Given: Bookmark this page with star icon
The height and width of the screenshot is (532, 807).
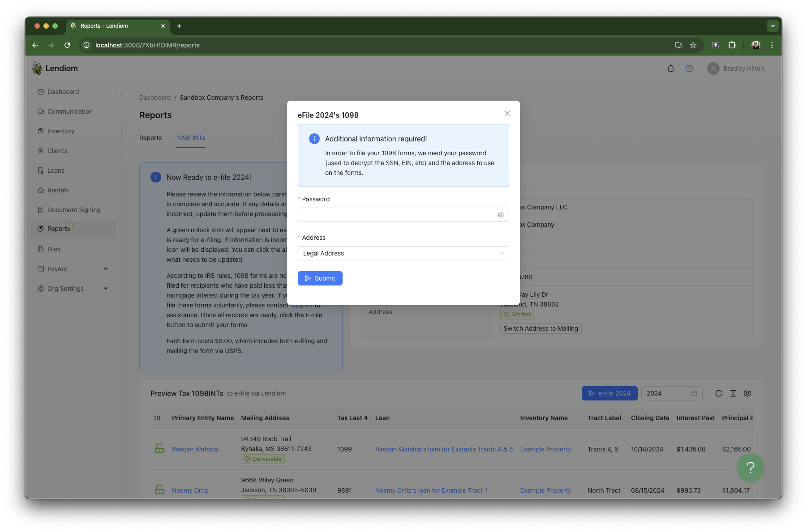Looking at the screenshot, I should 693,45.
